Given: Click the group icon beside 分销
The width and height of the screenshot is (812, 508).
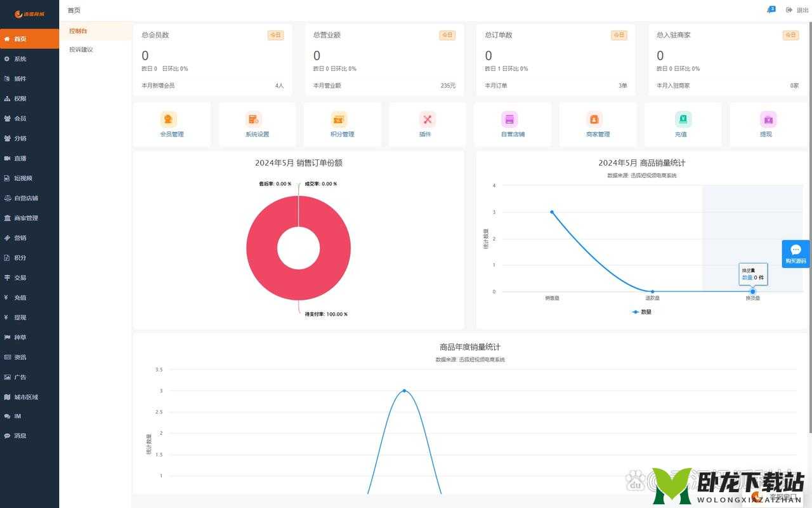Looking at the screenshot, I should pos(7,138).
